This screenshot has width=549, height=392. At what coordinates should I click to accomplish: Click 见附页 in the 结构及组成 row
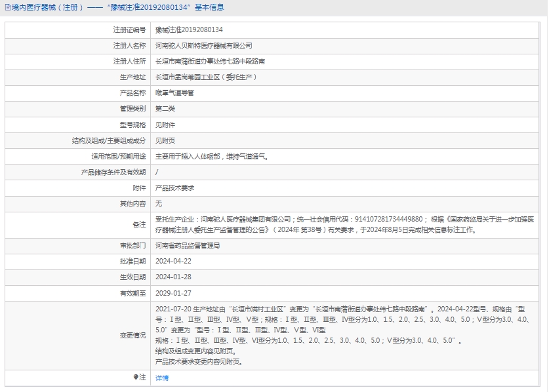(x=165, y=140)
